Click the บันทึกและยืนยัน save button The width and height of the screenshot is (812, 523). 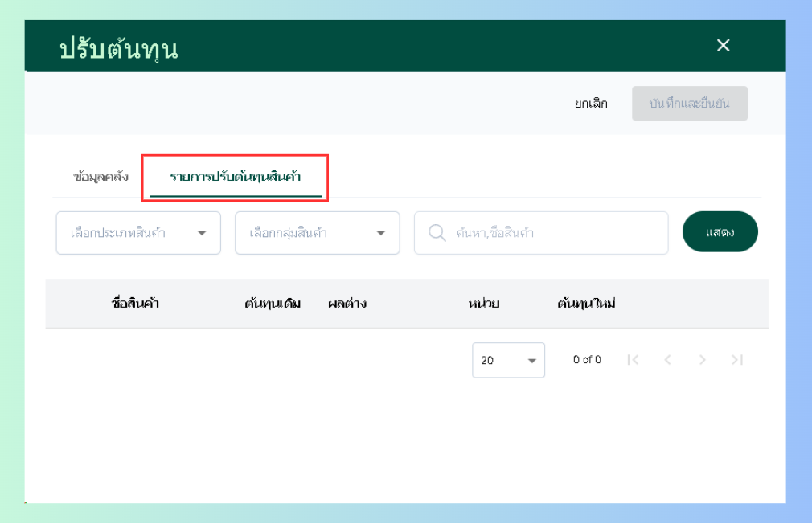689,104
